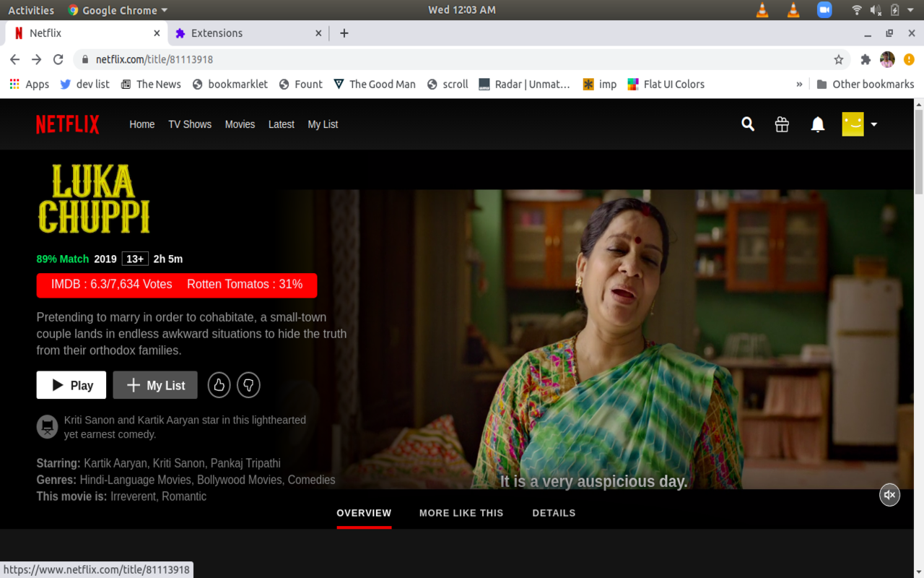This screenshot has height=578, width=924.
Task: Open Irreverent tag link
Action: pyautogui.click(x=134, y=496)
